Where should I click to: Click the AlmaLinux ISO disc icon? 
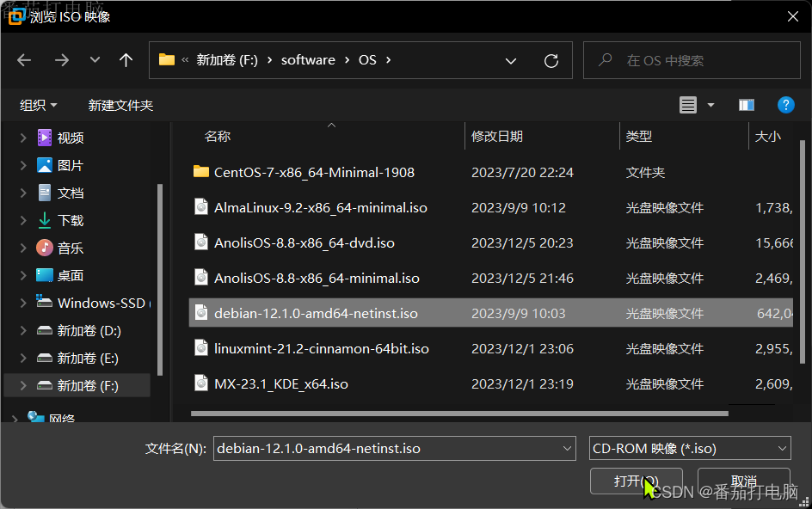201,206
